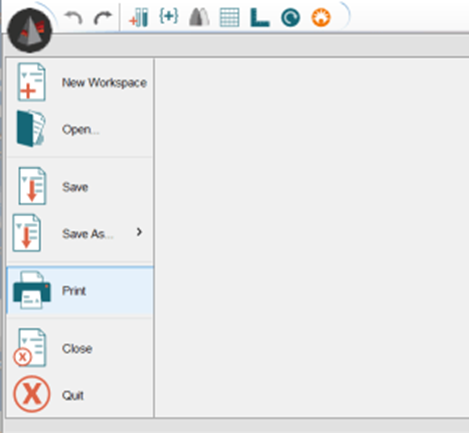469x433 pixels.
Task: Click the redo arrow icon
Action: [x=103, y=18]
